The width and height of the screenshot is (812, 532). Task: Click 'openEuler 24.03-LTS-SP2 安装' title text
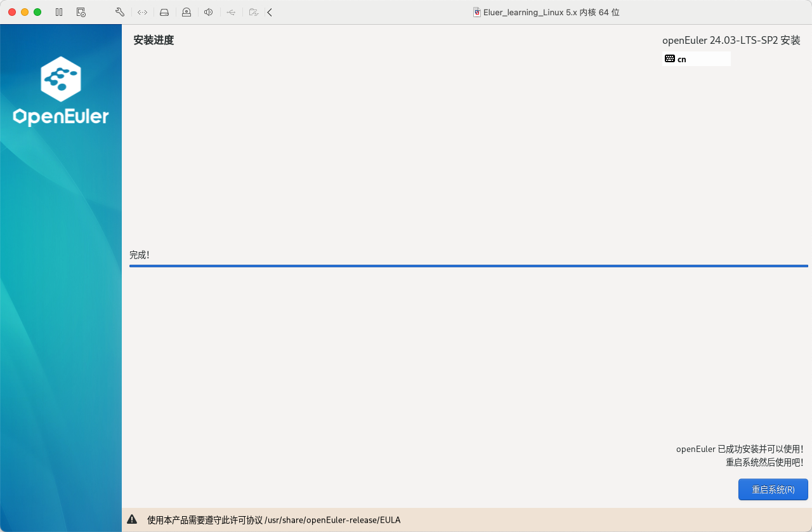[x=731, y=40]
